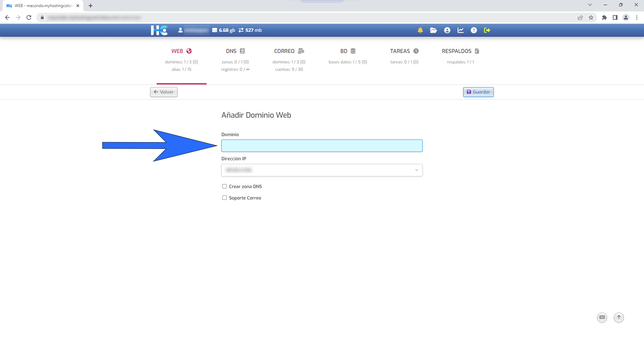Click the HC logo in the header
Image resolution: width=644 pixels, height=343 pixels.
click(159, 30)
